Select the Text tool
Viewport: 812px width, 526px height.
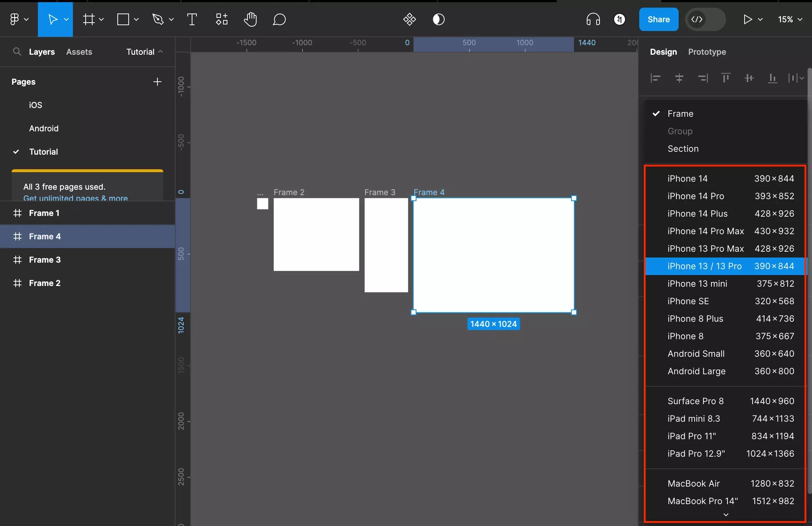coord(192,19)
